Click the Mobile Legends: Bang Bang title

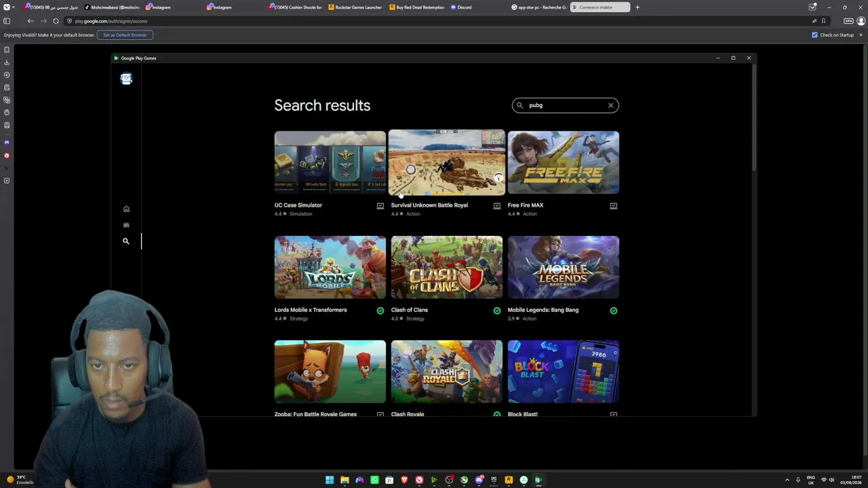[543, 310]
